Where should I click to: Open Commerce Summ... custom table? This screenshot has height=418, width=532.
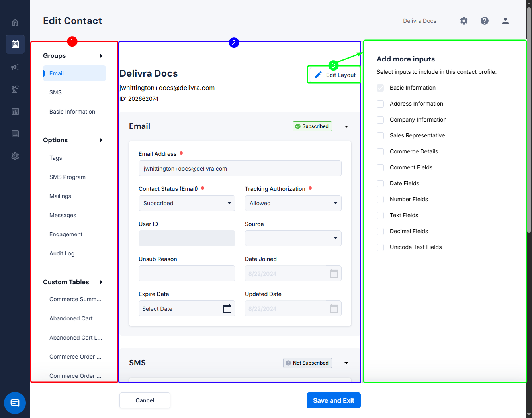74,299
